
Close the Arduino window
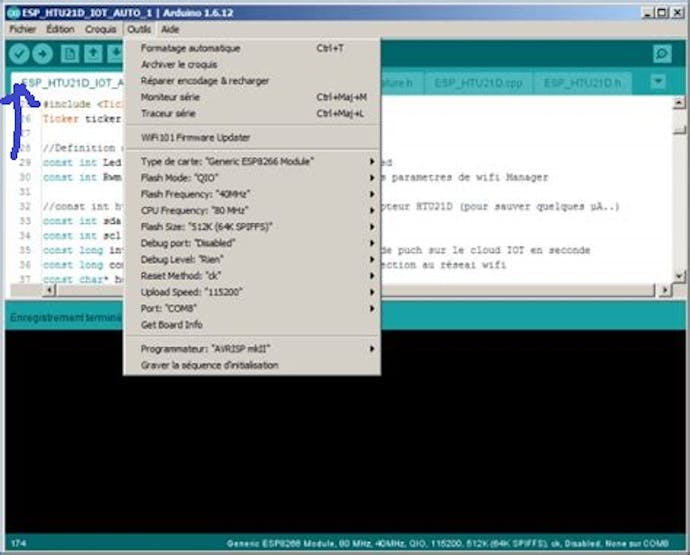tap(677, 13)
